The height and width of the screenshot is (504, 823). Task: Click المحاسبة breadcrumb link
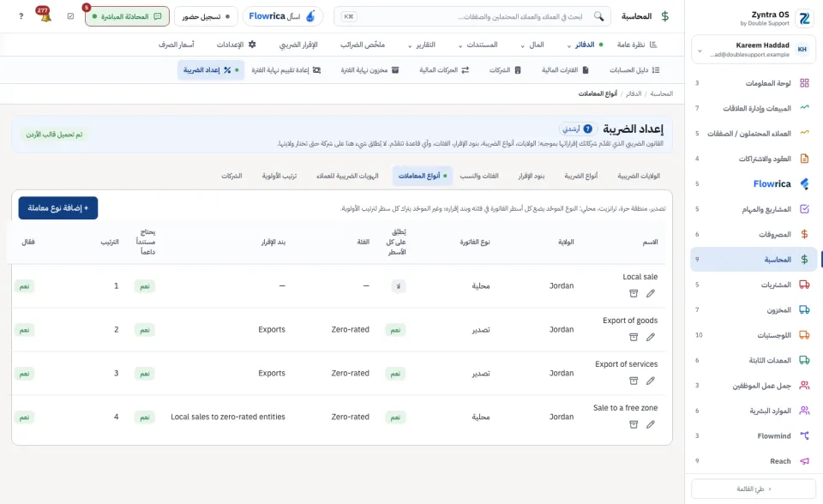661,93
